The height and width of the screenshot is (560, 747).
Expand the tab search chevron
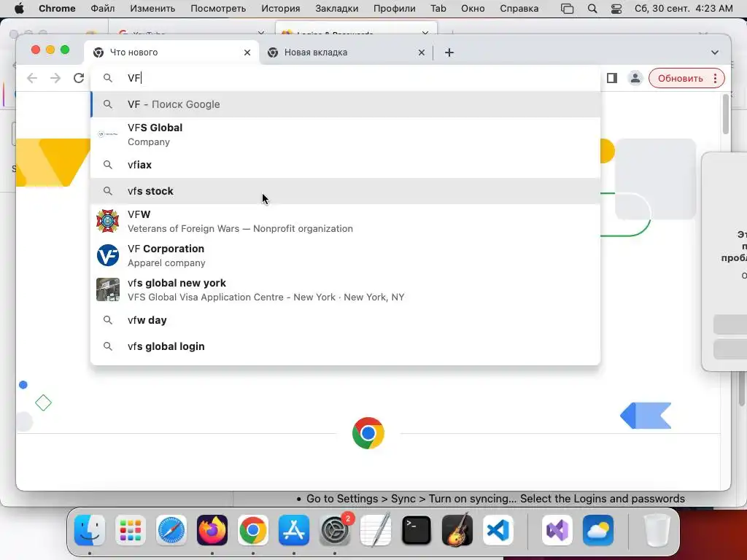click(x=715, y=52)
